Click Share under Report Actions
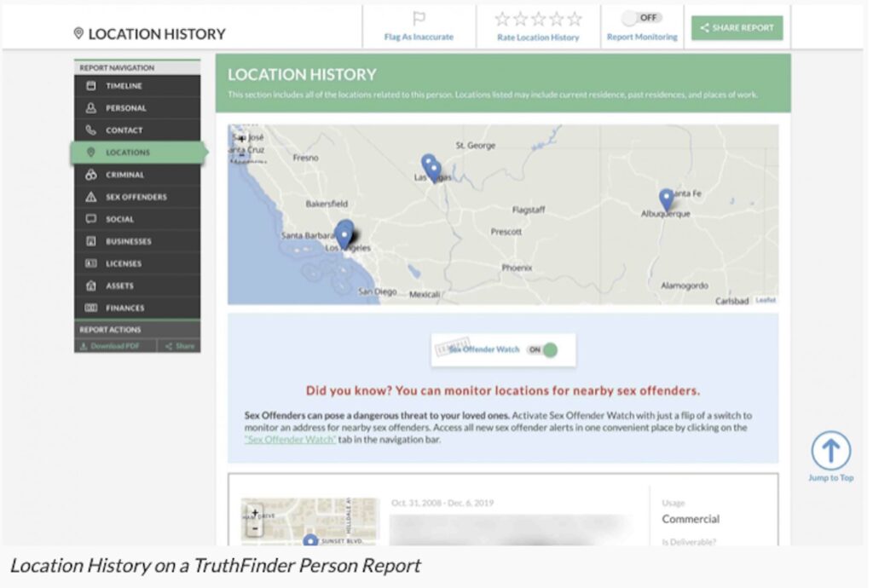 point(179,346)
